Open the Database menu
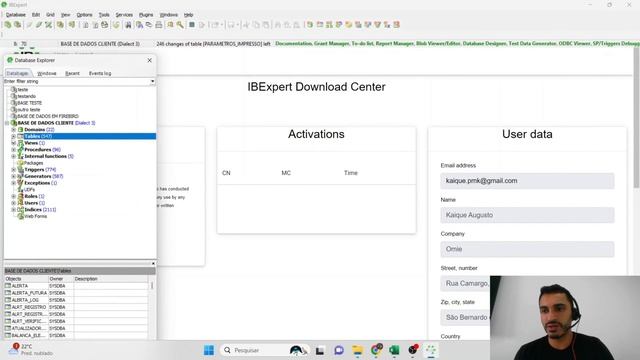Screen dimensions: 640x360 16,15
